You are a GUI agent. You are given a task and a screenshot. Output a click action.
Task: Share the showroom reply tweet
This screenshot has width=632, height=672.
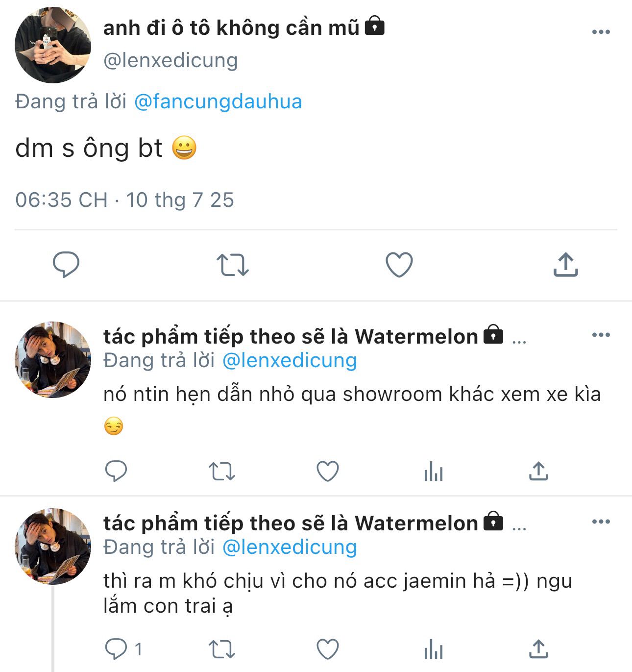[x=538, y=472]
